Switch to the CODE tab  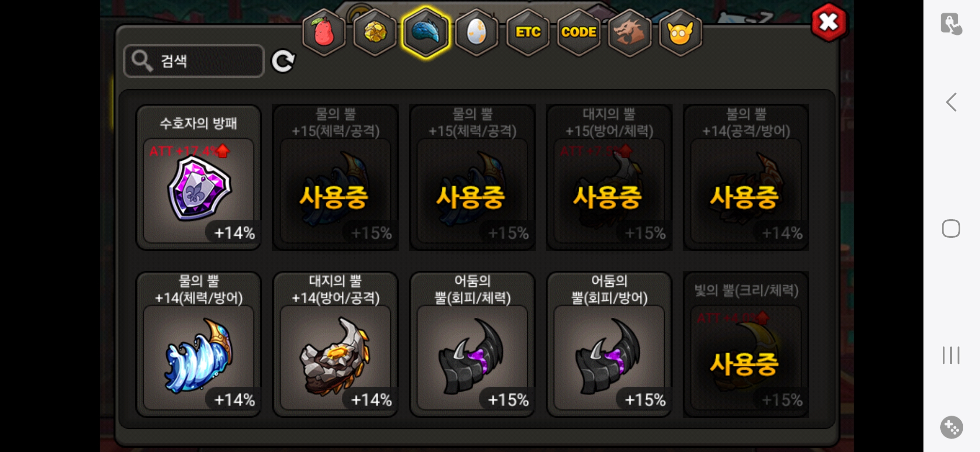579,33
